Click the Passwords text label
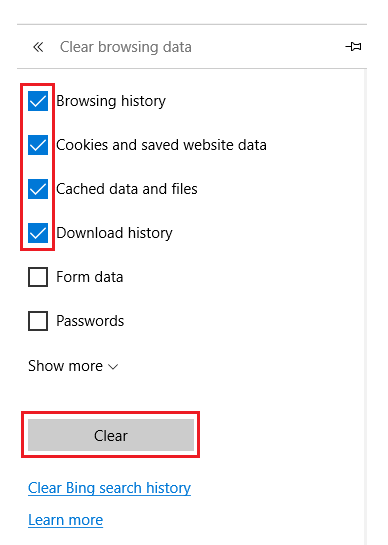 [90, 321]
